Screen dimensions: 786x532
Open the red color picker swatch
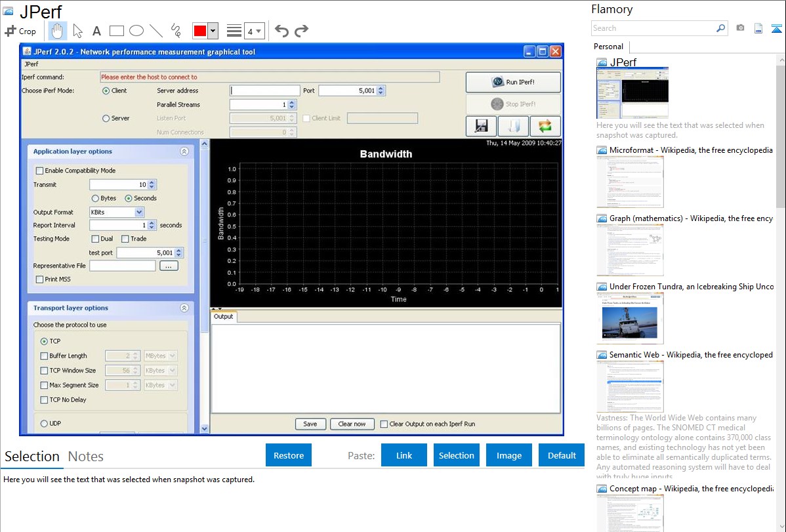pos(200,31)
